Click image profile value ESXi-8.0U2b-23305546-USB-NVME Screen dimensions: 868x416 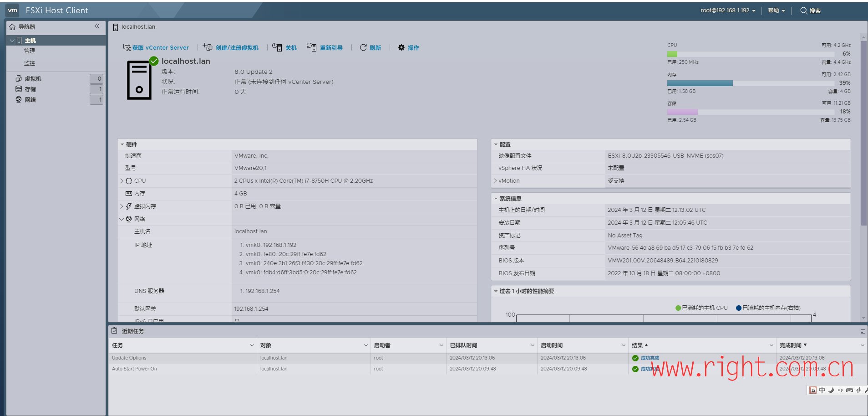click(665, 156)
